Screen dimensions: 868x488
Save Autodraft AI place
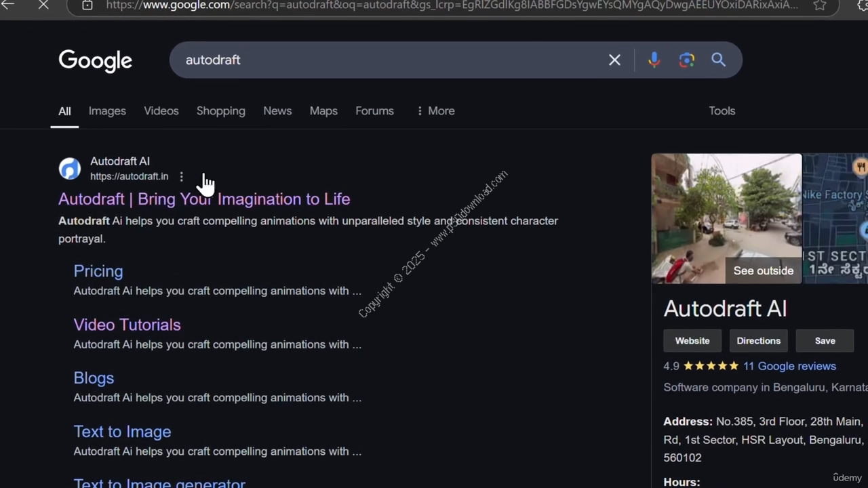[x=825, y=341]
